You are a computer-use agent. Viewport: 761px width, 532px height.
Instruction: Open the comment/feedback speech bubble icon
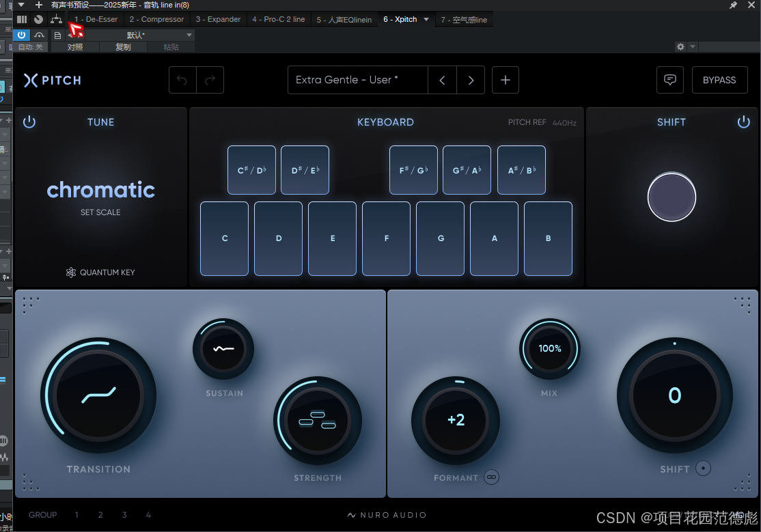[x=669, y=80]
